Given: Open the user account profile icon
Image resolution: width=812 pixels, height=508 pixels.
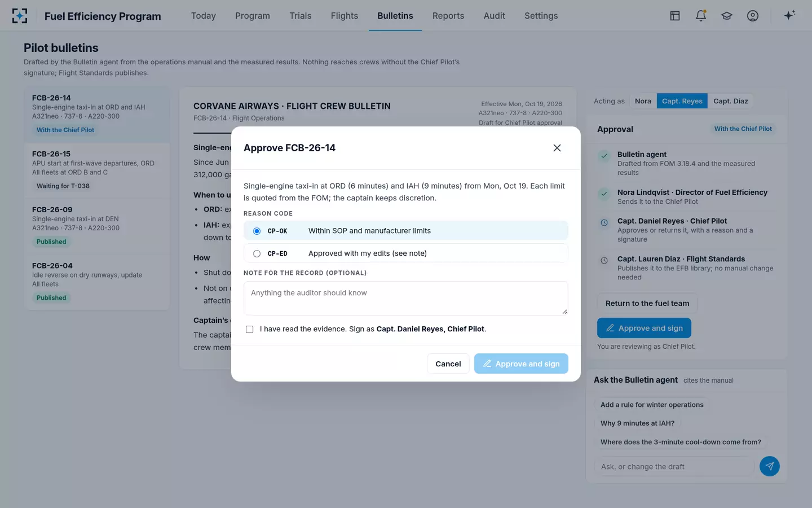Looking at the screenshot, I should coord(753,16).
